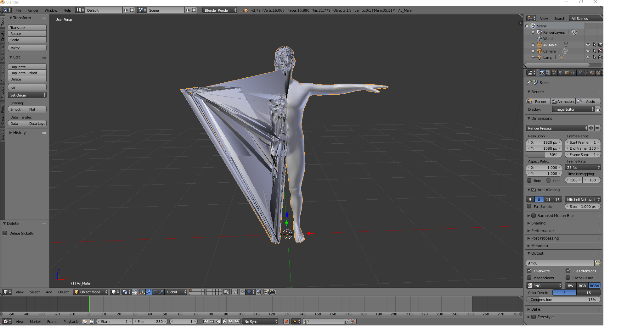Open the scene properties tab icon
644x327 pixels.
click(554, 73)
